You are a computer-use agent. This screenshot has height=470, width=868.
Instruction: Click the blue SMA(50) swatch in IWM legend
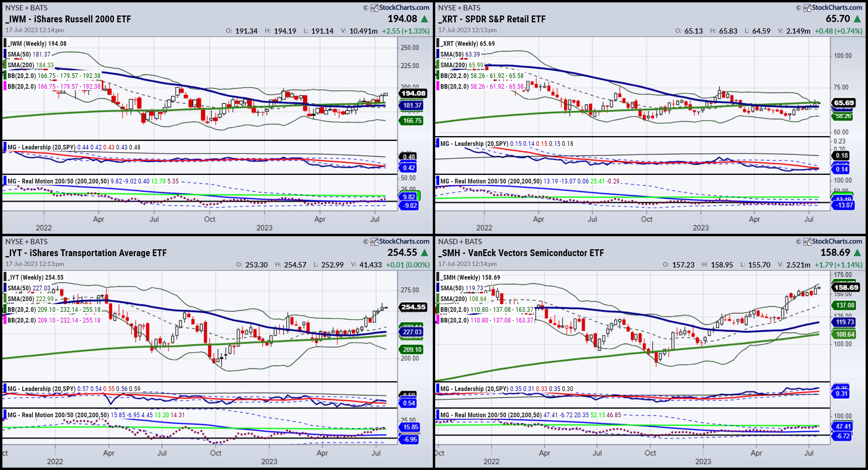(x=5, y=54)
